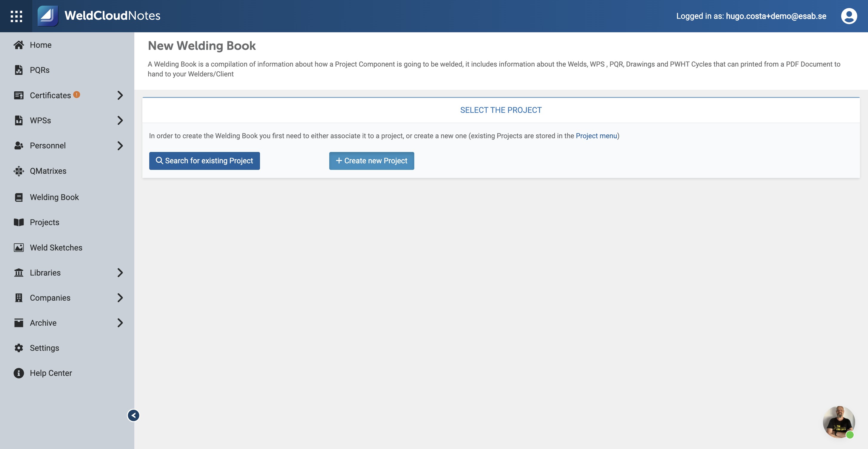Collapse the sidebar with the arrow button
This screenshot has height=449, width=868.
(x=133, y=415)
